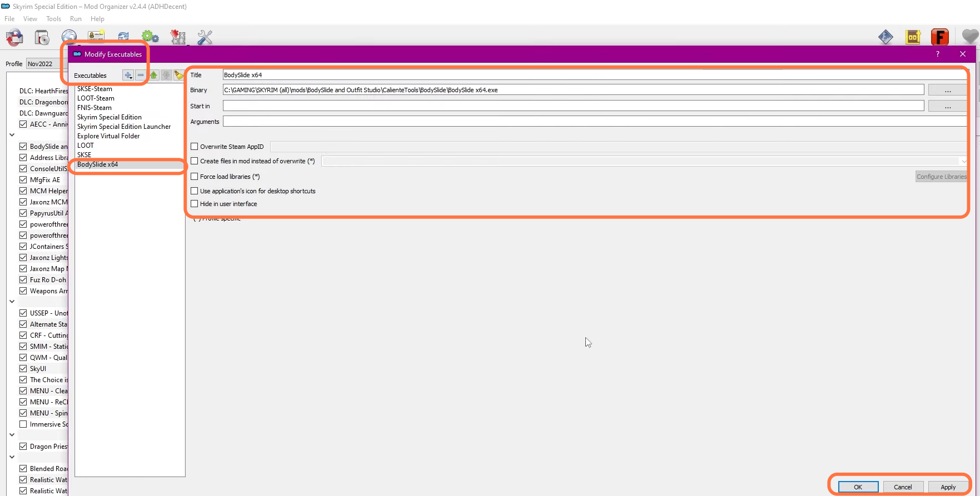This screenshot has height=496, width=980.
Task: Open the Nexus globe toolbar icon
Action: [x=69, y=37]
